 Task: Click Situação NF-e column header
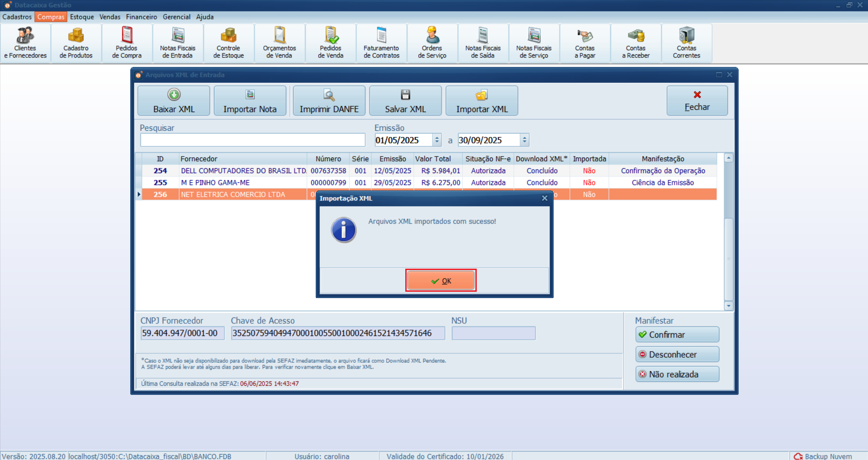(x=488, y=159)
